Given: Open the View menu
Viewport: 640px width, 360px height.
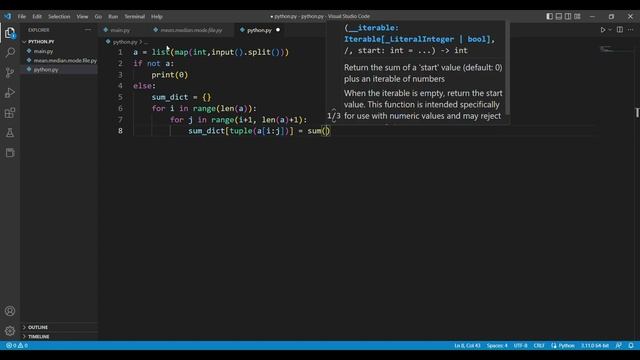Looking at the screenshot, I should pyautogui.click(x=82, y=16).
